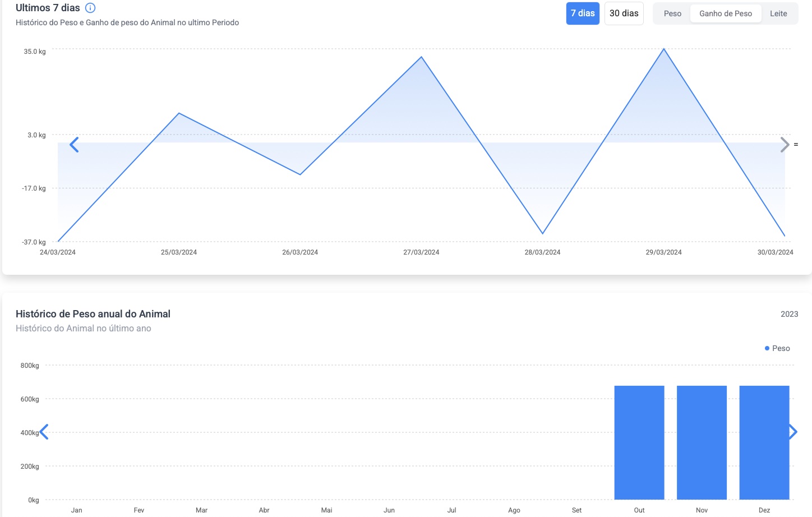
Task: Click the Jun month label
Action: coord(389,510)
